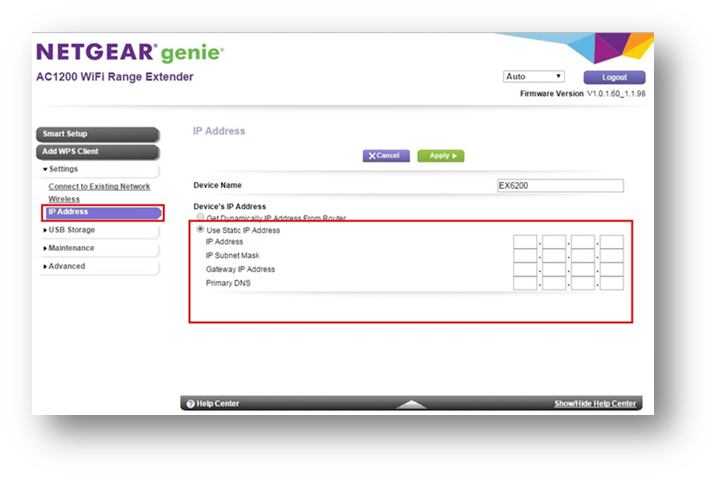Screen dimensions: 719x480
Task: Click the Apply button
Action: [441, 156]
